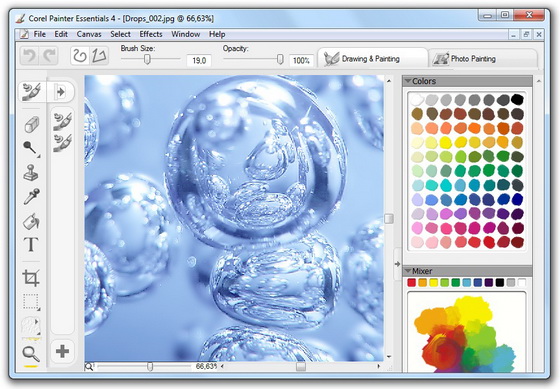
Task: Pick the first brush variant in strip
Action: pos(62,121)
